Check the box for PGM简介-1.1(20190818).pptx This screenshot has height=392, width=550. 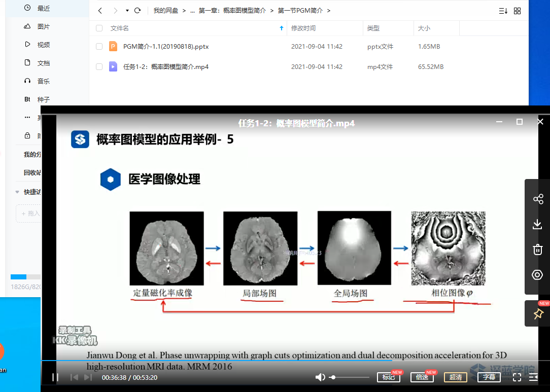[99, 46]
